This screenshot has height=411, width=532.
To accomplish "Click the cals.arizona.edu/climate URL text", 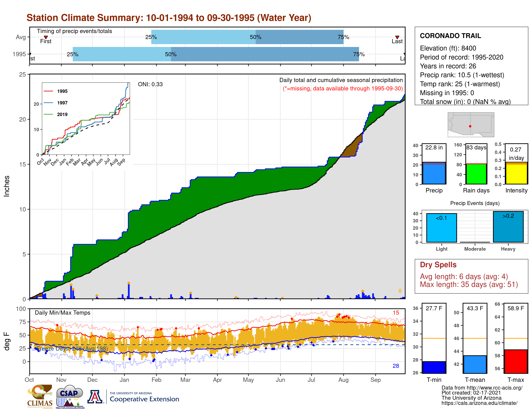I will (479, 403).
